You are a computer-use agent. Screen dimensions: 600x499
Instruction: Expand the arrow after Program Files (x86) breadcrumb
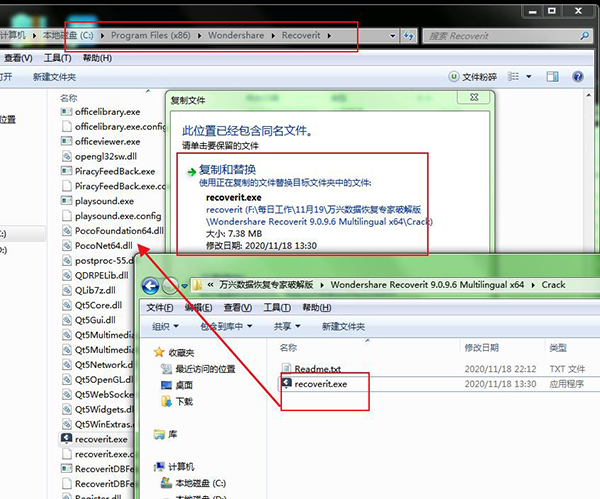[x=200, y=36]
